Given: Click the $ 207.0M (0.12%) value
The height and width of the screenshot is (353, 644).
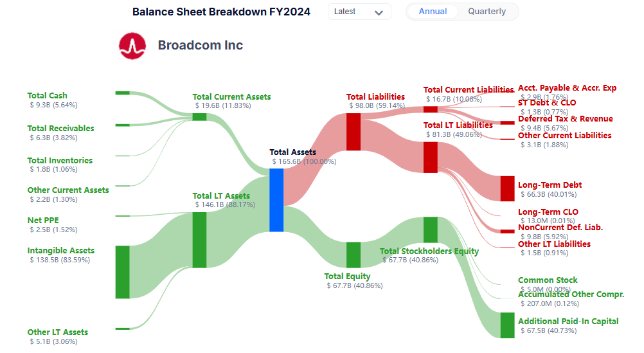Looking at the screenshot, I should (550, 303).
